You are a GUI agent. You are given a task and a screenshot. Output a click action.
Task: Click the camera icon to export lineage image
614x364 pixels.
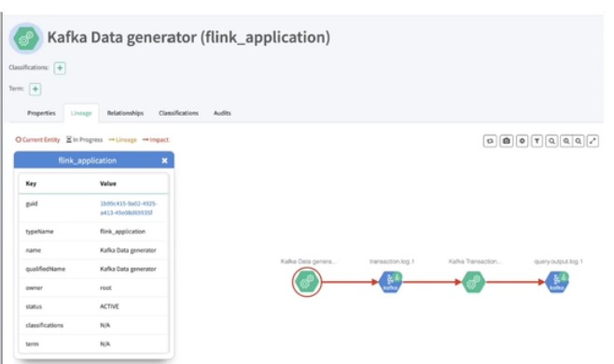[507, 141]
